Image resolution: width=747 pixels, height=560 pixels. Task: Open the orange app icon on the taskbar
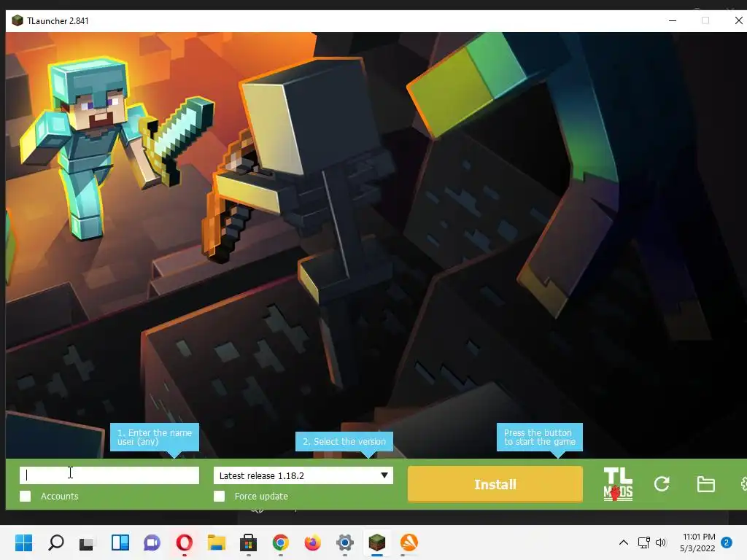[409, 542]
